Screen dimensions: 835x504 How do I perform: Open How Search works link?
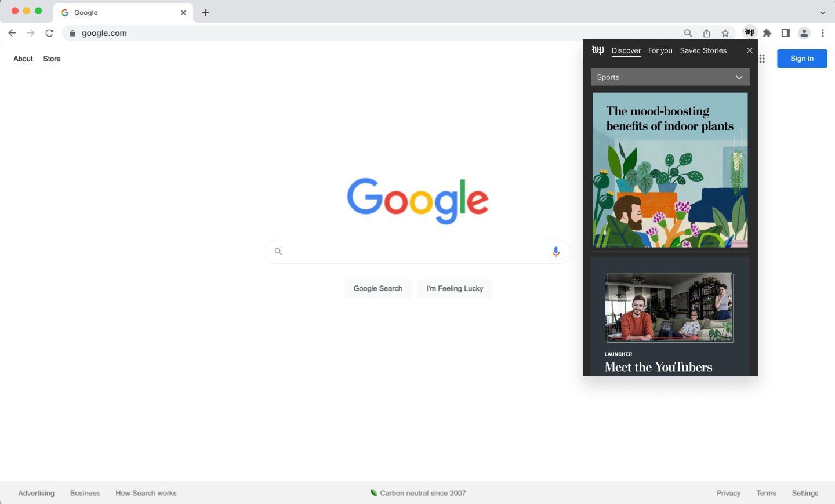(x=146, y=493)
